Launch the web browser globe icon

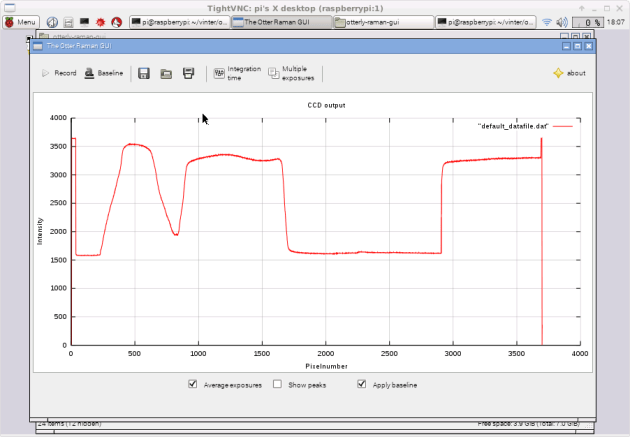52,22
